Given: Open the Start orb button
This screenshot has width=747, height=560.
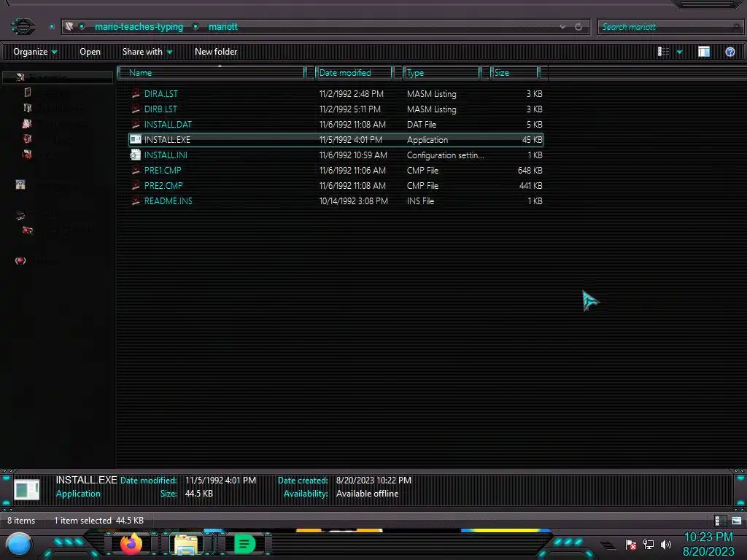Looking at the screenshot, I should coord(19,544).
